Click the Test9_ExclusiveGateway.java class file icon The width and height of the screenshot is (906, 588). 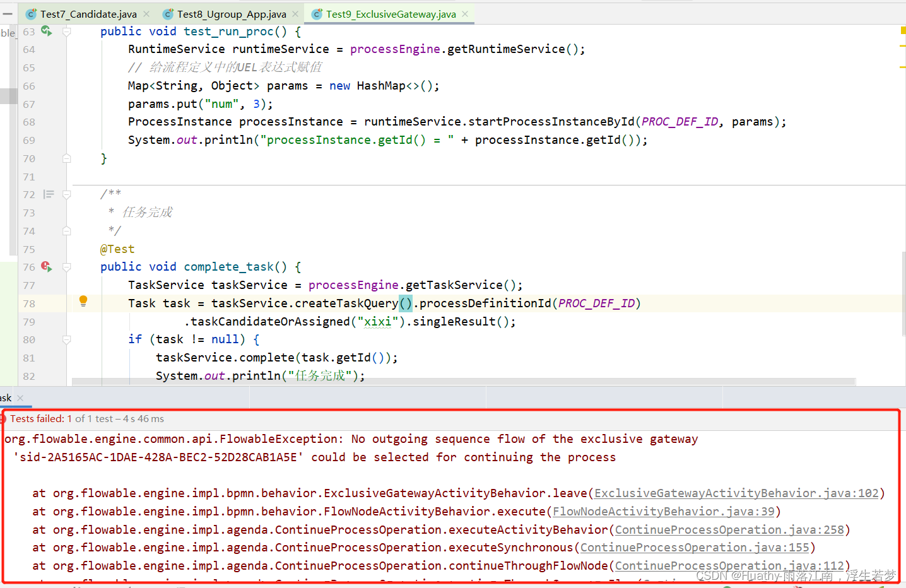317,14
